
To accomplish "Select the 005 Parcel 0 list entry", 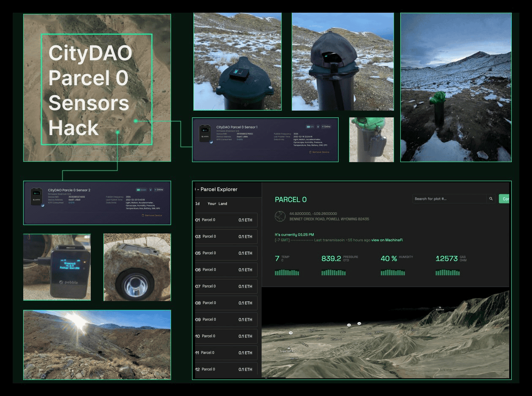I will tap(226, 253).
